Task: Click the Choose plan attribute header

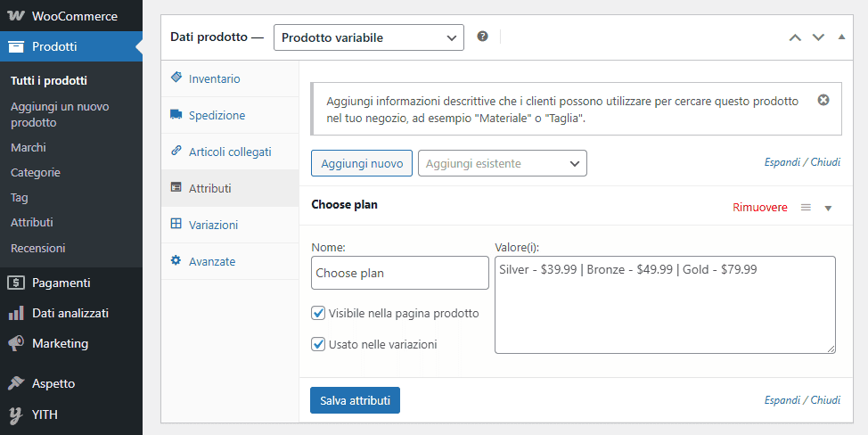Action: (x=576, y=205)
